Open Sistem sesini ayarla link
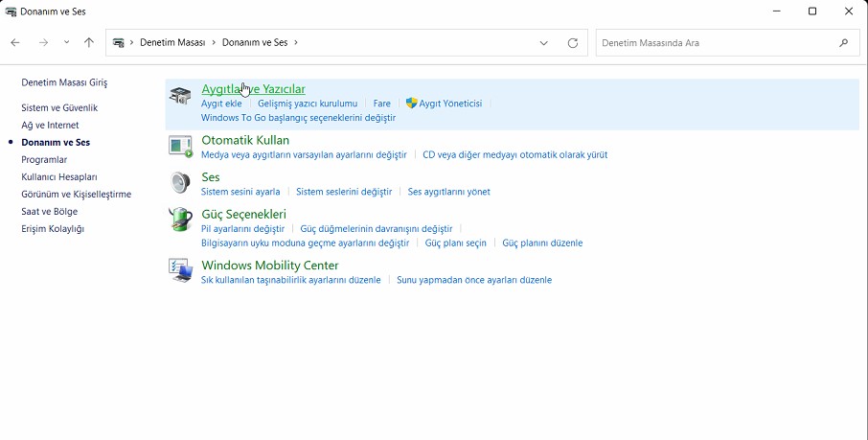 point(240,192)
